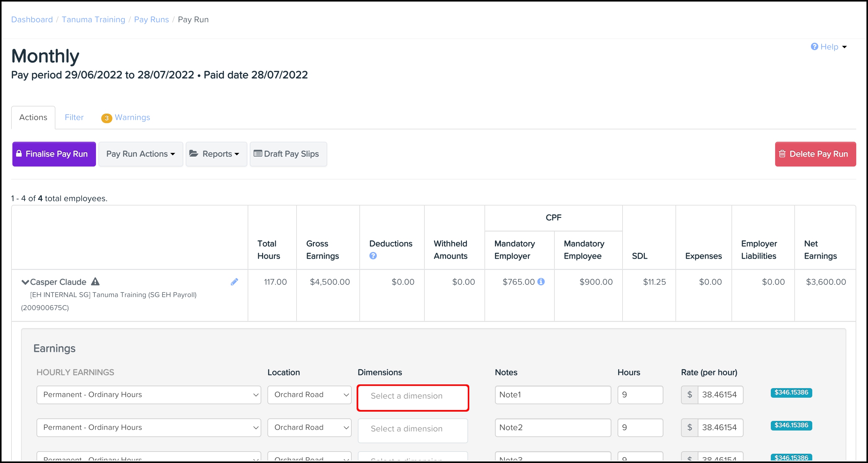
Task: Click the Monthly pay run title
Action: tap(45, 56)
